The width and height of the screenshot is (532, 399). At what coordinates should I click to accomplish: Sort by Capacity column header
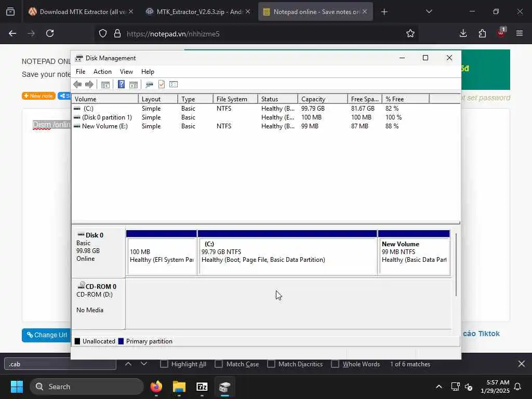323,99
